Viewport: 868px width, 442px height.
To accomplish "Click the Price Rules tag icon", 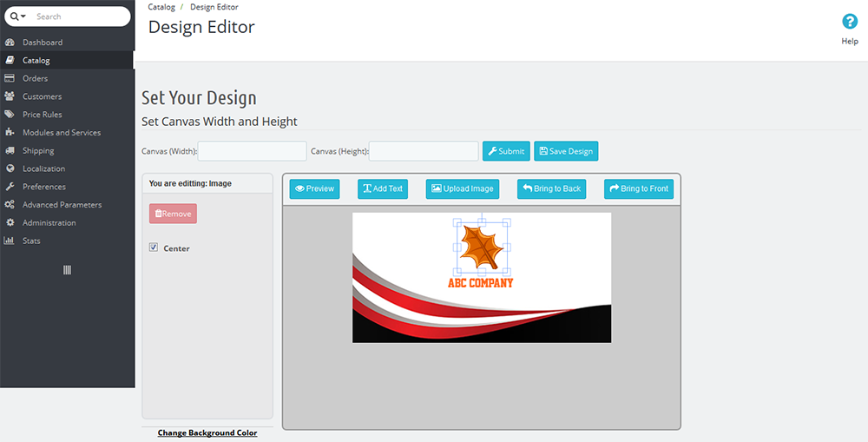I will pyautogui.click(x=10, y=114).
